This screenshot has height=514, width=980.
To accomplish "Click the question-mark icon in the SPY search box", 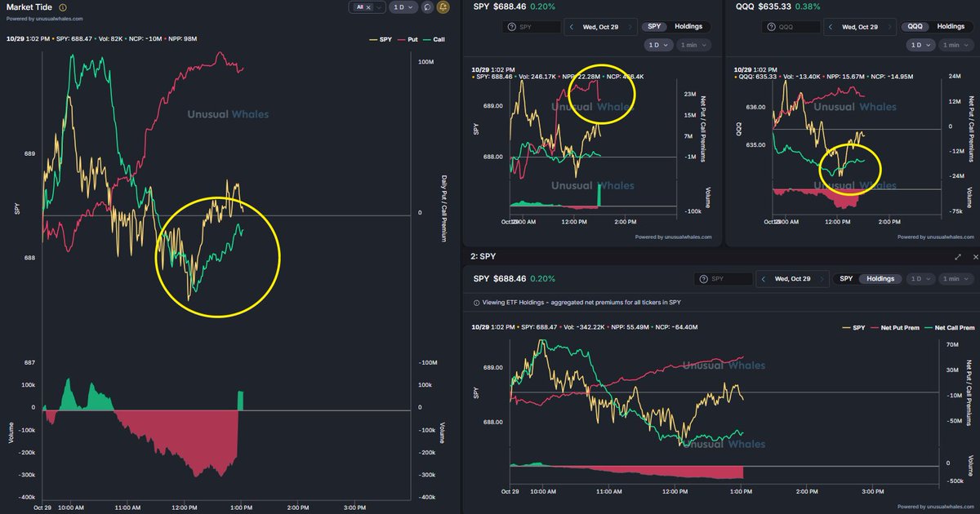I will 511,25.
